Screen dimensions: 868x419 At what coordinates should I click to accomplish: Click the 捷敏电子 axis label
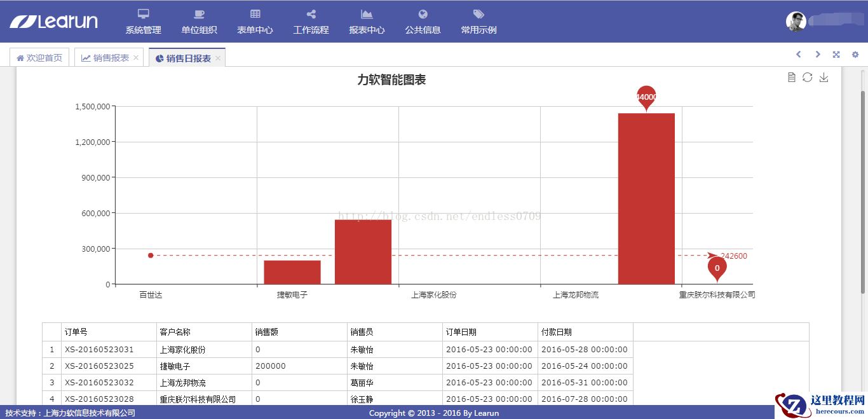point(292,295)
